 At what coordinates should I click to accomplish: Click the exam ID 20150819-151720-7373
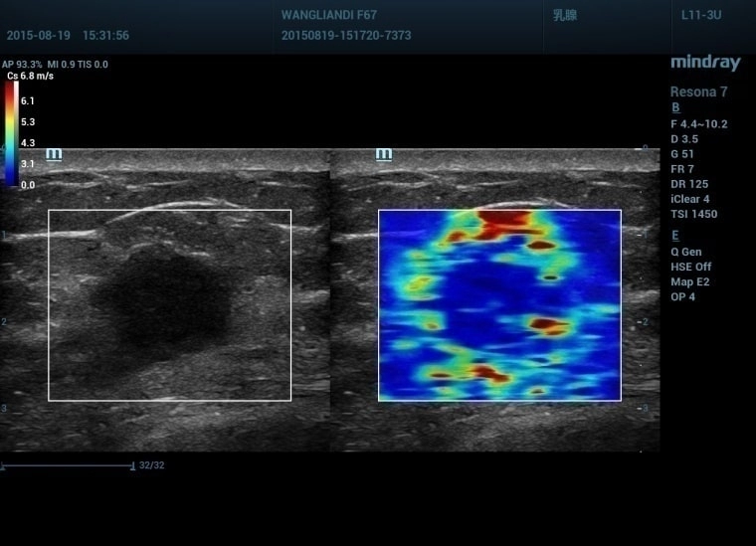[x=346, y=36]
